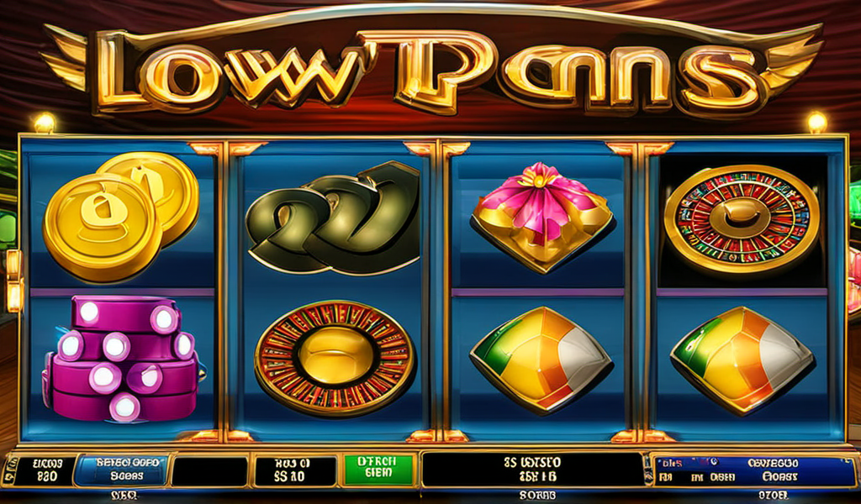The height and width of the screenshot is (504, 861).
Task: Click the wide black center display panel
Action: point(532,470)
